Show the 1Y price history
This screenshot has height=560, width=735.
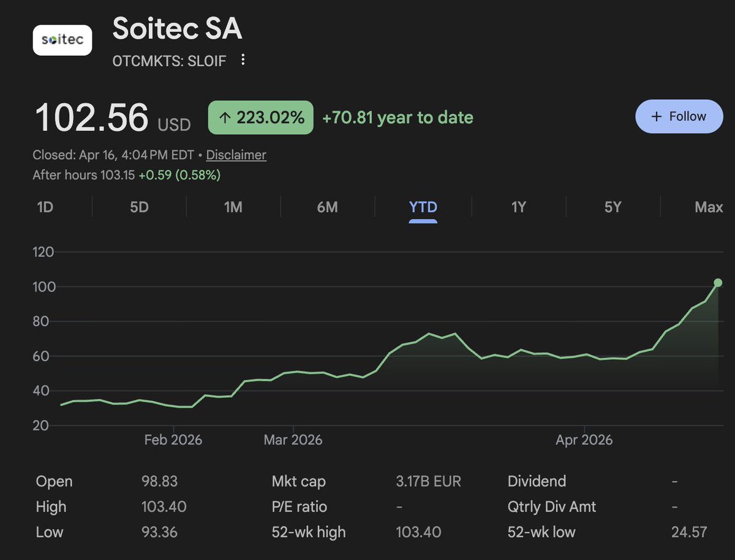point(519,207)
